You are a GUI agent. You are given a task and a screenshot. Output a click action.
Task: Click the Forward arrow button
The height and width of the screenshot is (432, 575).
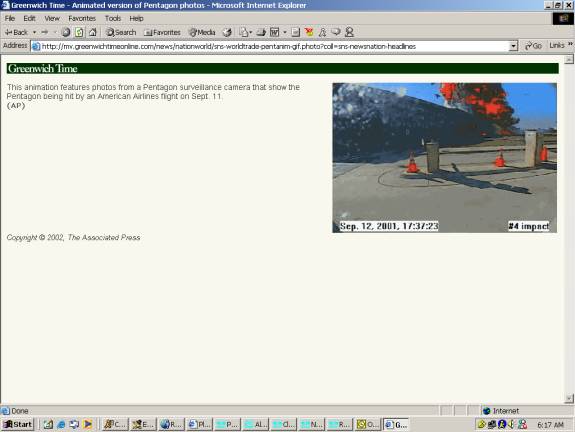coord(45,32)
